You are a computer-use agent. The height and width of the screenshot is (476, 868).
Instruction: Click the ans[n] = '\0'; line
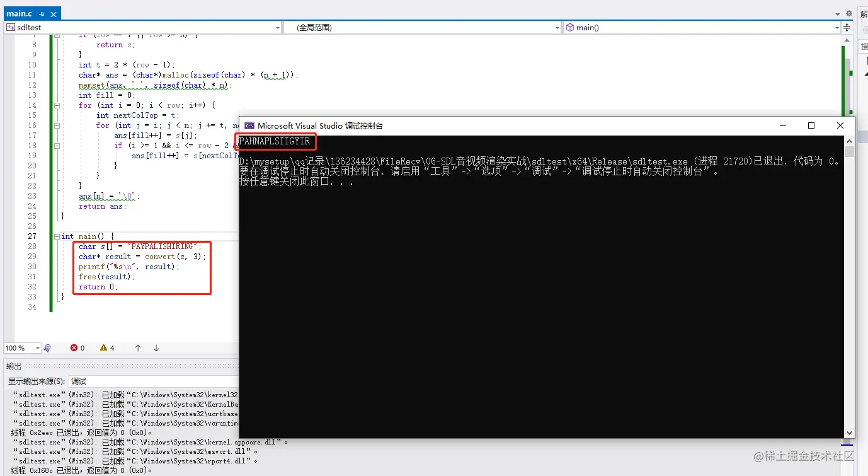coord(110,196)
